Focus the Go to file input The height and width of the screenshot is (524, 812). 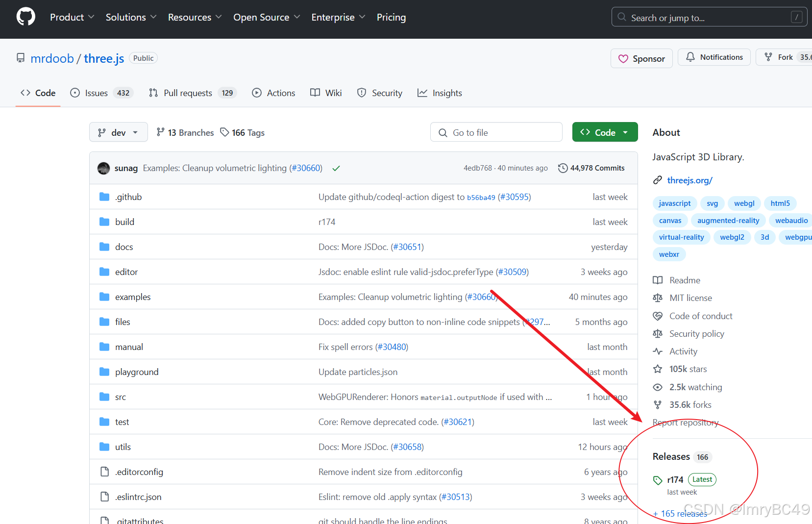tap(496, 132)
